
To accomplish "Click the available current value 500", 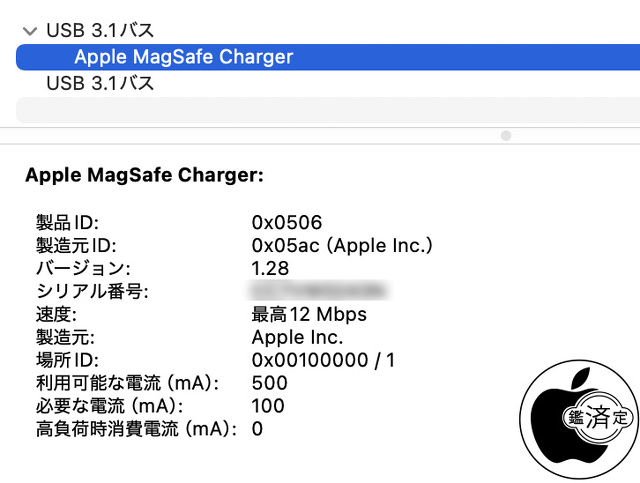I will [x=269, y=383].
